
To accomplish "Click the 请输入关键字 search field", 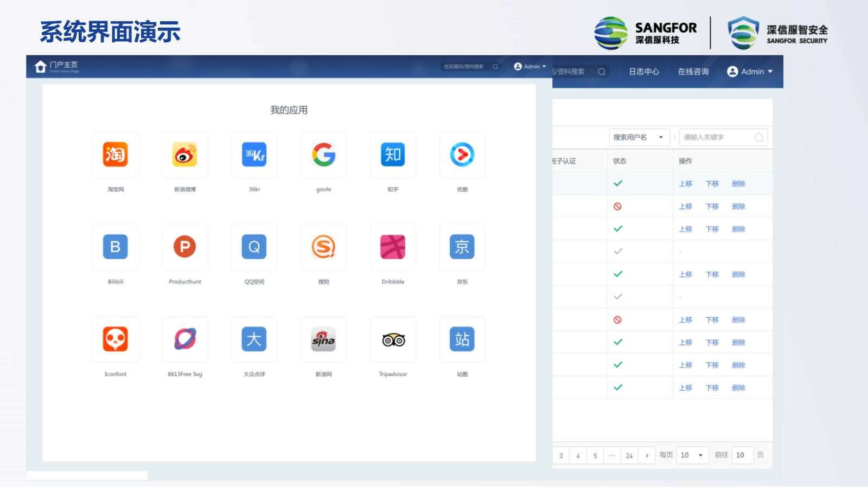I will (723, 137).
